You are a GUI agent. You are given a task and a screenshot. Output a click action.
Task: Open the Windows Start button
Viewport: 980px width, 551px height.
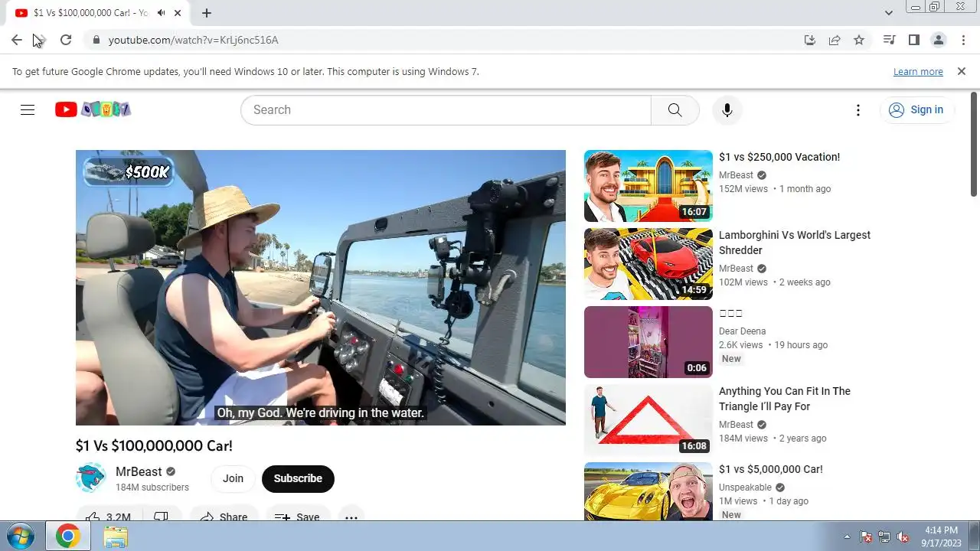19,536
